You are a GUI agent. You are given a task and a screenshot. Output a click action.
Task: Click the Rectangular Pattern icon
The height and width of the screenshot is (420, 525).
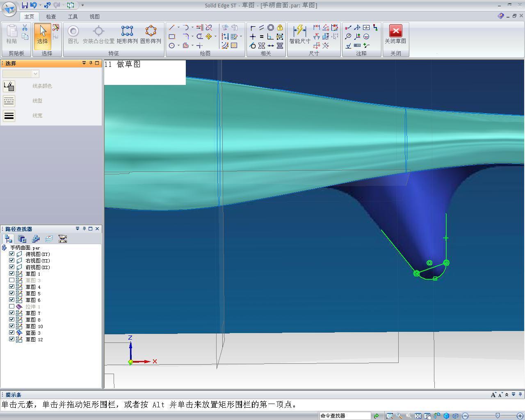click(127, 34)
